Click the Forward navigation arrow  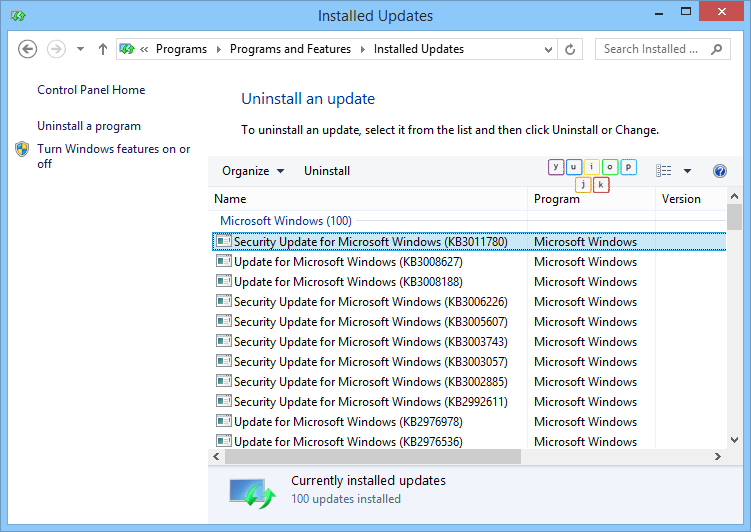[56, 49]
